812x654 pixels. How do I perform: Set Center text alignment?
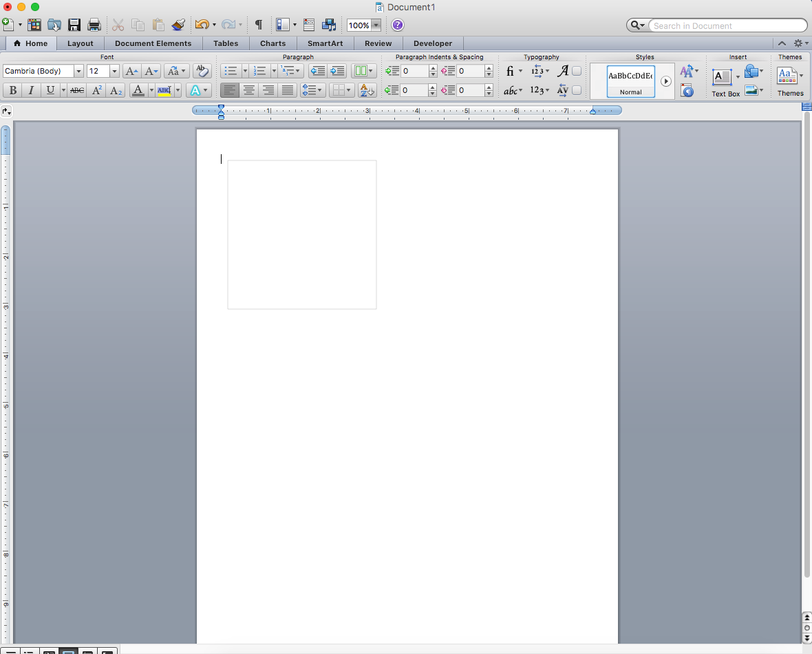tap(249, 91)
